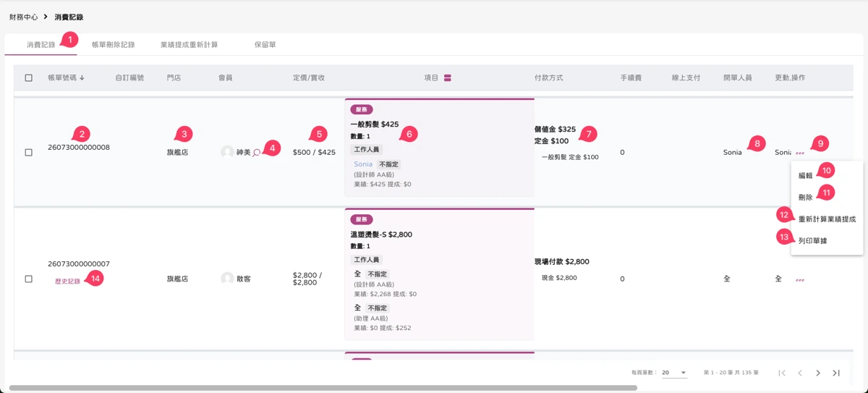
Task: Click 現場付款 $2,800 payment text
Action: (562, 261)
